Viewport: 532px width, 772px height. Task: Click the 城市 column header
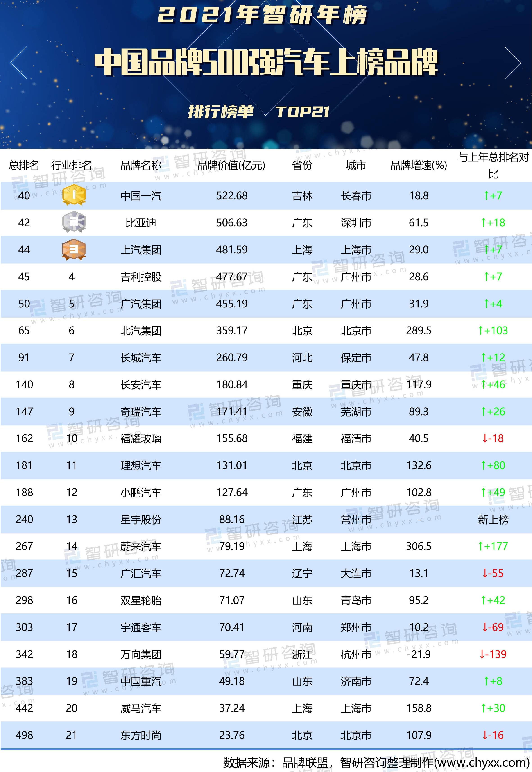tap(356, 165)
